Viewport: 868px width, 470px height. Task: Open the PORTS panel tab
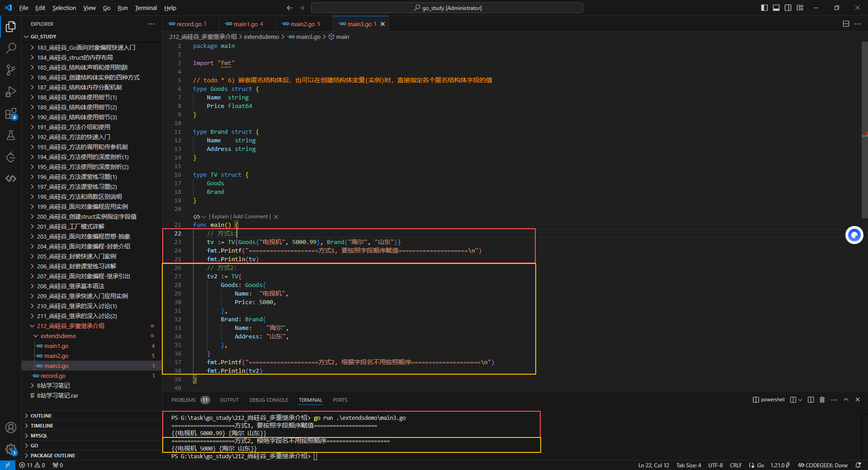pyautogui.click(x=340, y=400)
